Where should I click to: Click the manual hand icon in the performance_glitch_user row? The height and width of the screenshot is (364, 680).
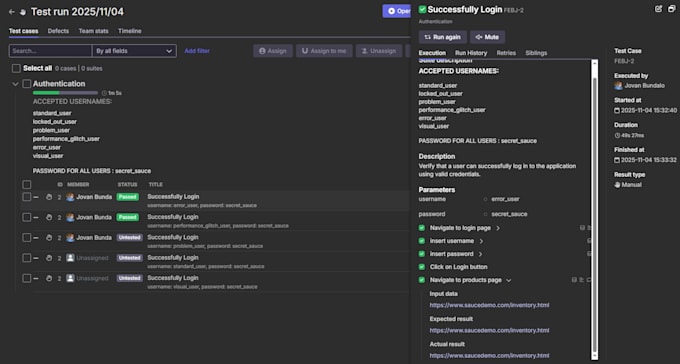[x=49, y=217]
